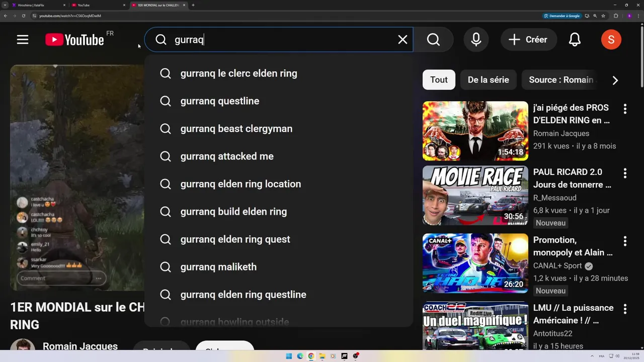The width and height of the screenshot is (644, 362).
Task: Open the Chrome profile avatar in toolbar
Action: coord(629,16)
